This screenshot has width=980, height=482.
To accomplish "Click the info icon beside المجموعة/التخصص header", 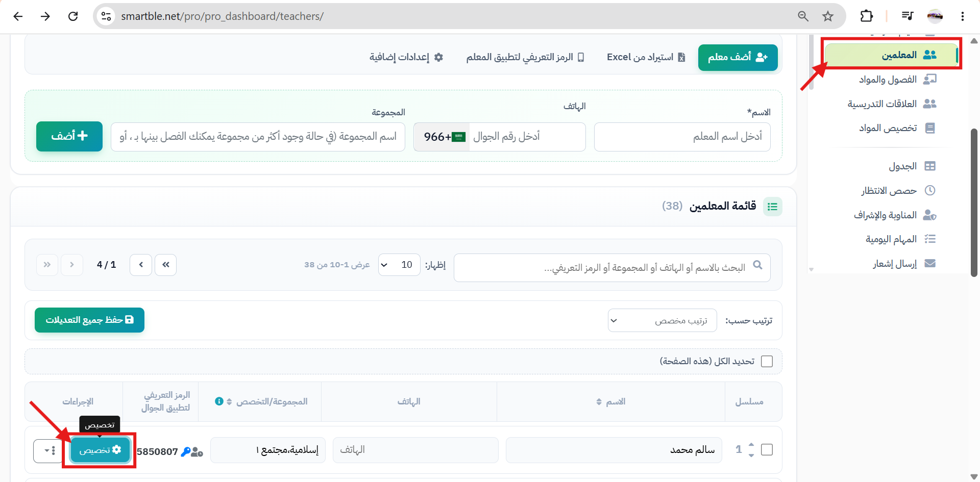I will 219,401.
